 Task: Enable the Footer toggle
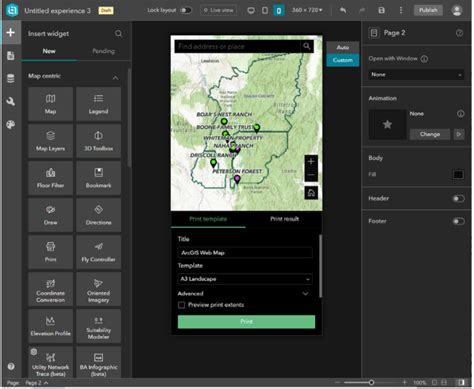tap(458, 221)
